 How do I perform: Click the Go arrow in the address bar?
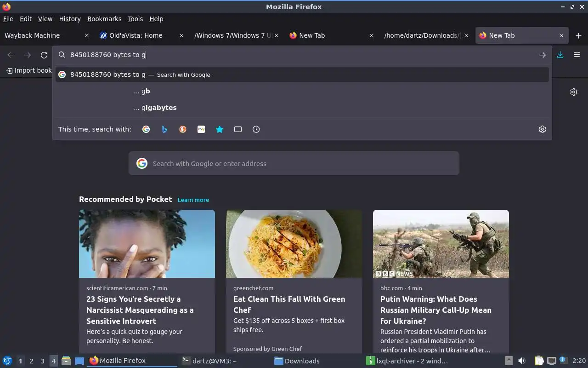click(543, 55)
